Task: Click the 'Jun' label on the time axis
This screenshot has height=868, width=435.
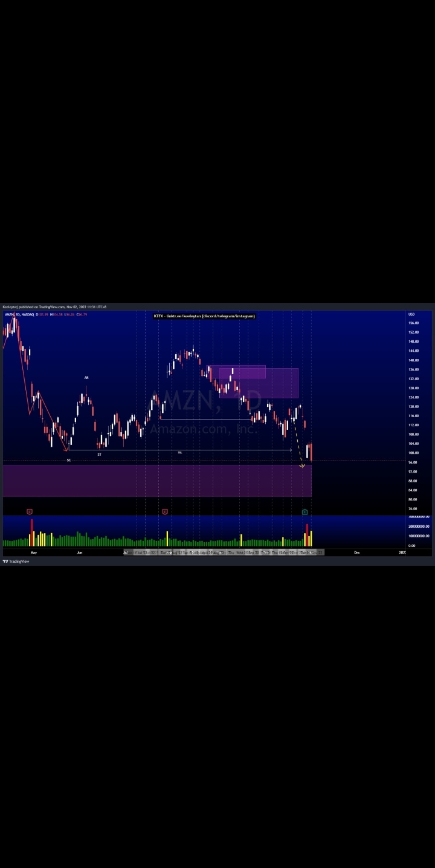Action: (80, 552)
